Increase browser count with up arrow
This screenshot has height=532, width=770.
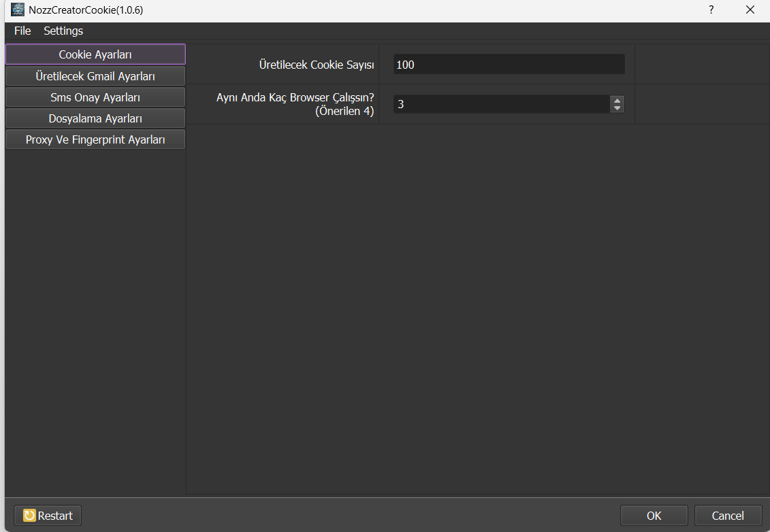tap(617, 101)
